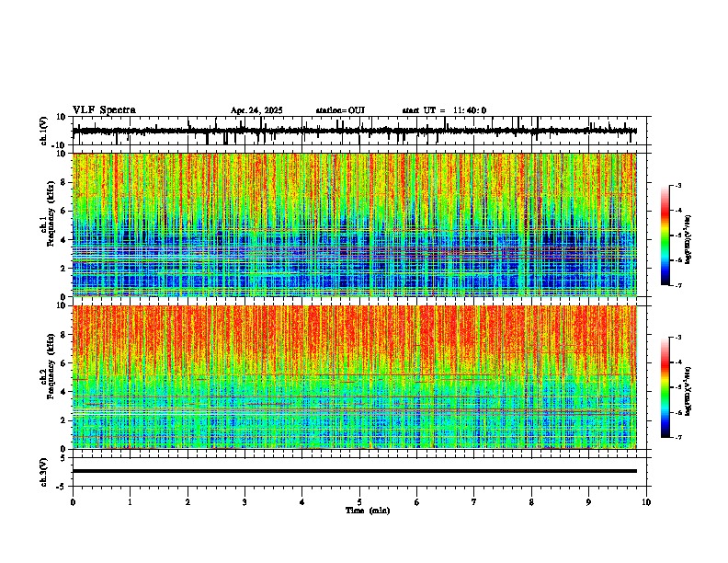Click the ch.1 colorbar '-3' value

677,186
